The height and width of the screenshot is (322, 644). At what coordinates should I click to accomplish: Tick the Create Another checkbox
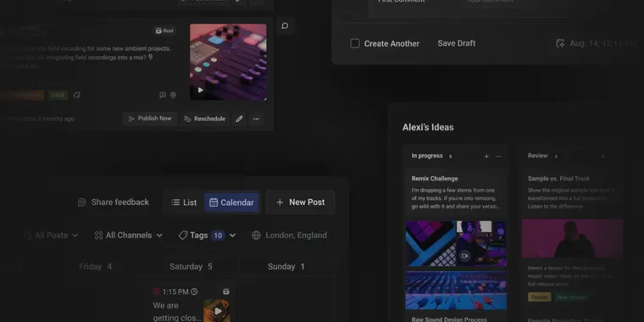coord(355,43)
